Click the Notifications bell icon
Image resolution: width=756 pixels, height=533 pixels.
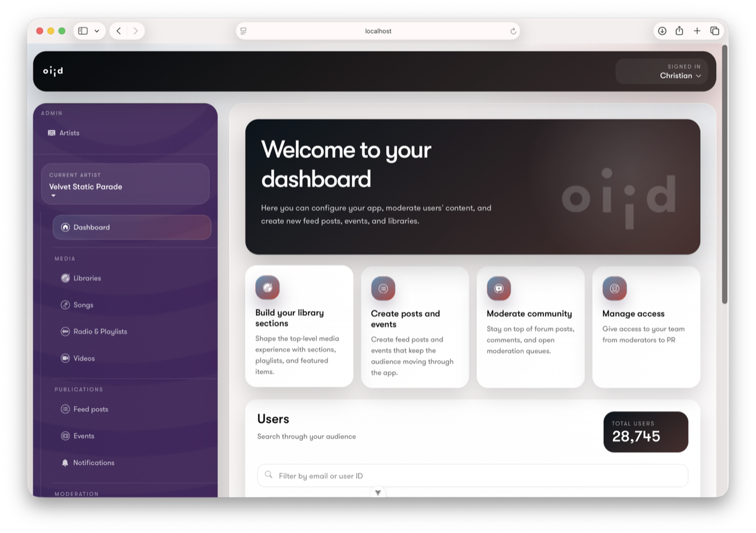coord(66,462)
